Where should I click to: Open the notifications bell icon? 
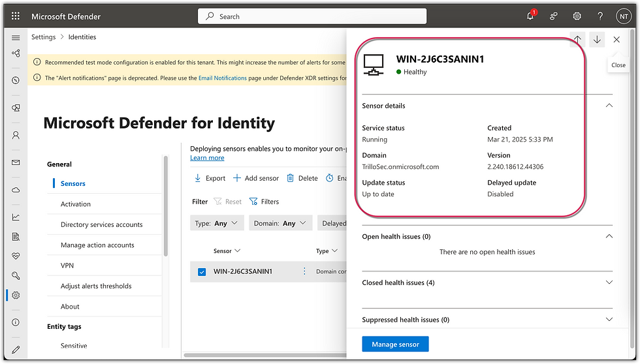coord(530,16)
